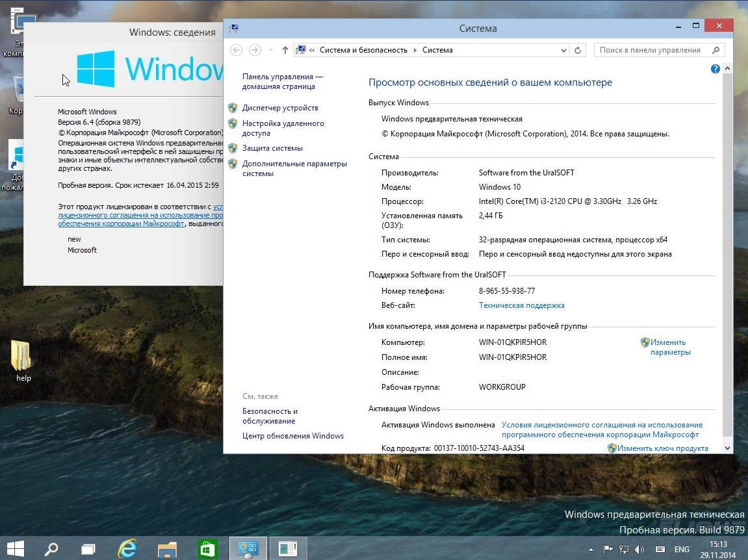748x560 pixels.
Task: Click the scroll down arrow in System window
Action: (x=727, y=448)
